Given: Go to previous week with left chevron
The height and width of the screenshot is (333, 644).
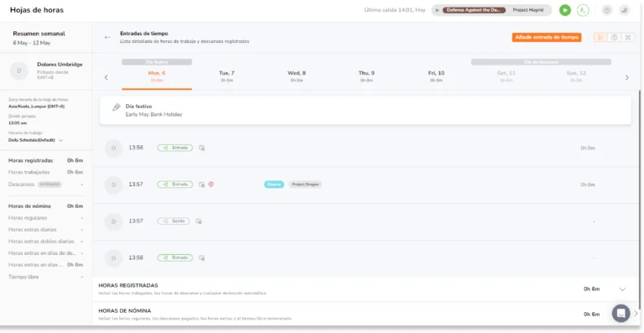Looking at the screenshot, I should click(x=106, y=77).
